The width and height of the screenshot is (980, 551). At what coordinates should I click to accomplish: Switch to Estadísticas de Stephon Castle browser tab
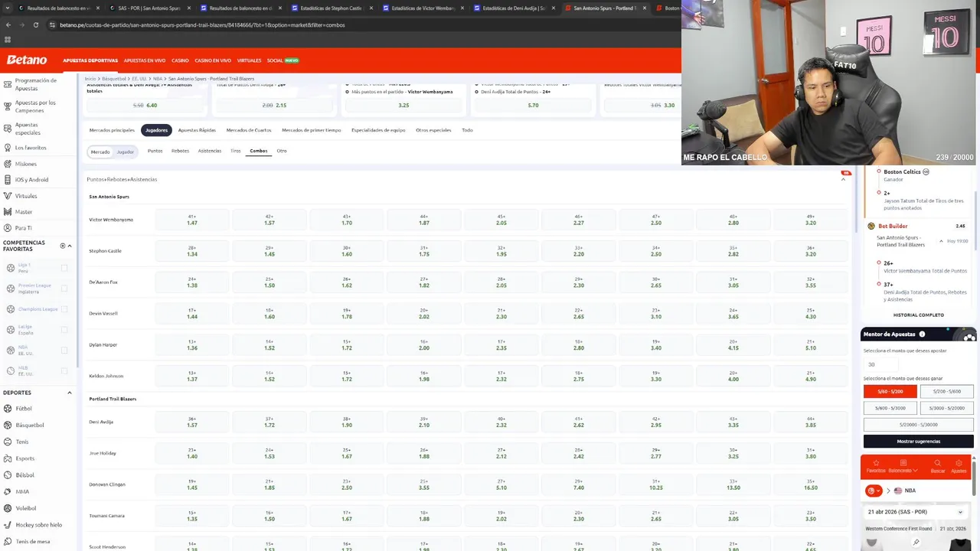331,8
